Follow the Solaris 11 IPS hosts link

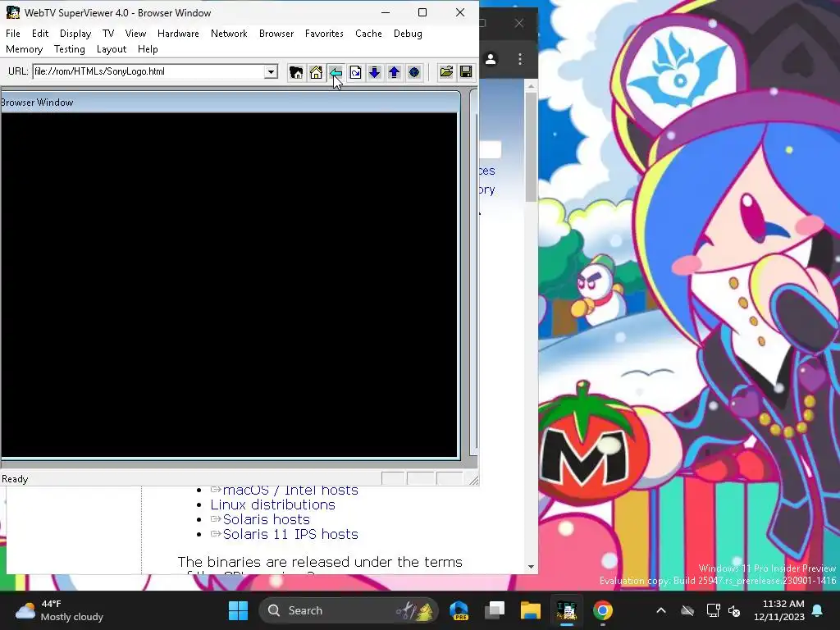(x=290, y=534)
